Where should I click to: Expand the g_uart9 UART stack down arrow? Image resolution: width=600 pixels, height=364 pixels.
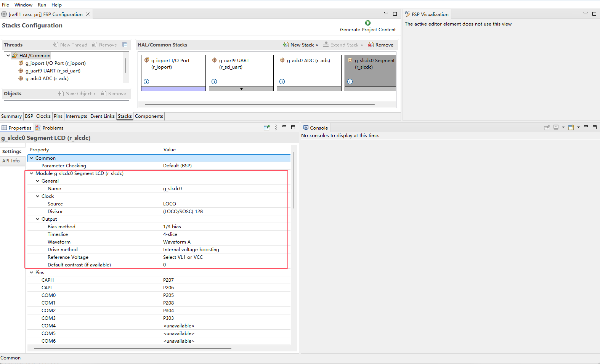coord(241,89)
